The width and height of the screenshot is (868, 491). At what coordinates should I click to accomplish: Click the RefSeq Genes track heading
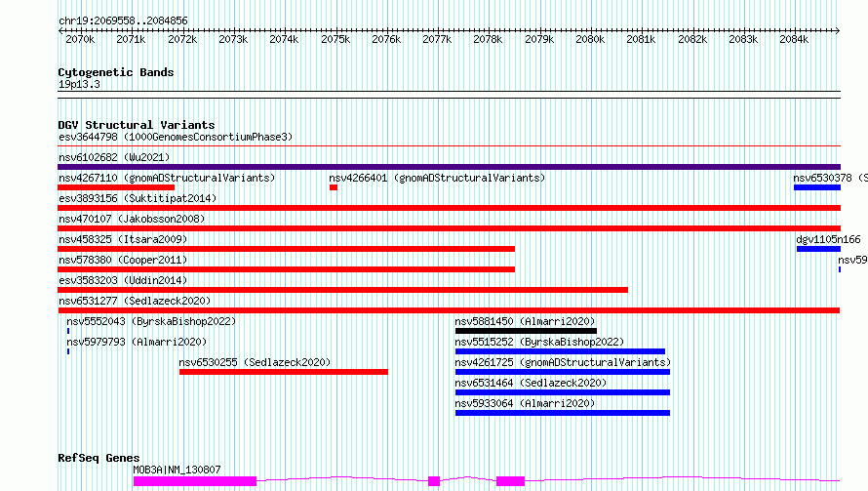click(x=99, y=458)
